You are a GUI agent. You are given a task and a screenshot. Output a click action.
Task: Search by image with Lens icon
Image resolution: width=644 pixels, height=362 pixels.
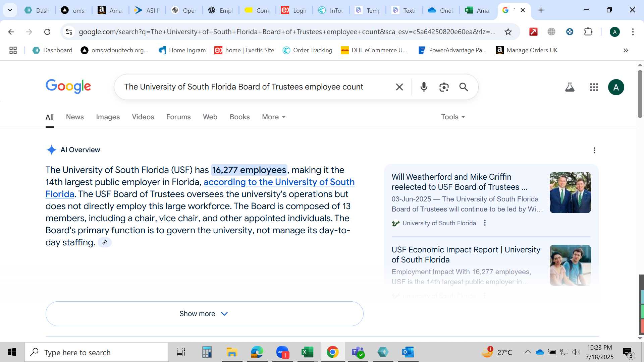444,87
